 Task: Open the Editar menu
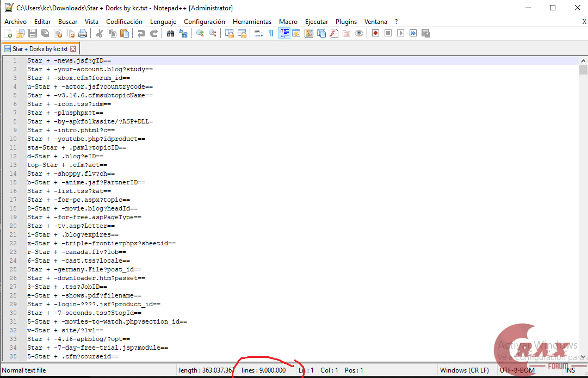(42, 22)
